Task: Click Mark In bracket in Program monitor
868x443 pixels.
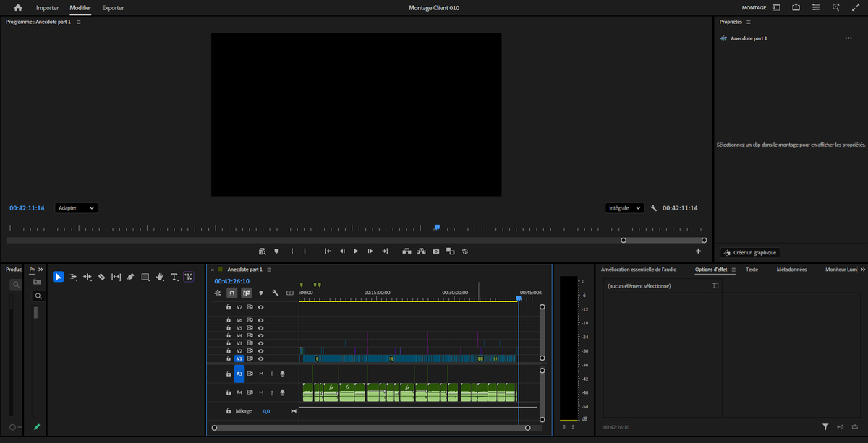Action: [x=292, y=251]
